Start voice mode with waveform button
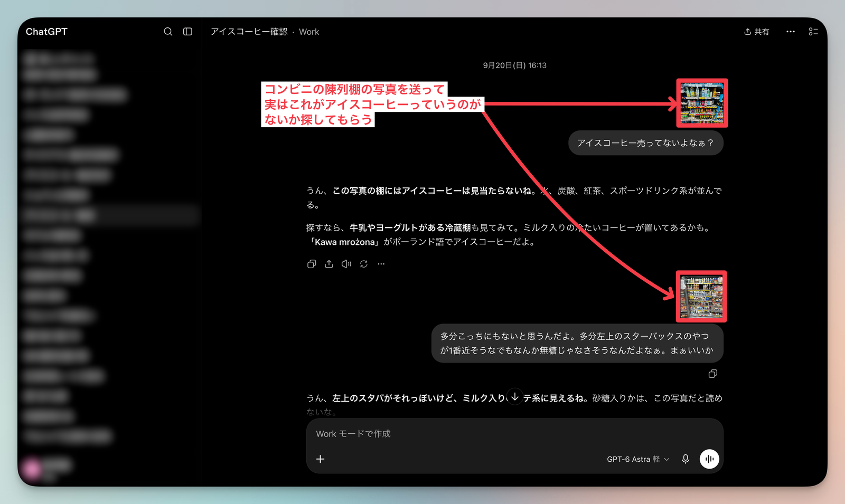This screenshot has height=504, width=845. [x=709, y=459]
